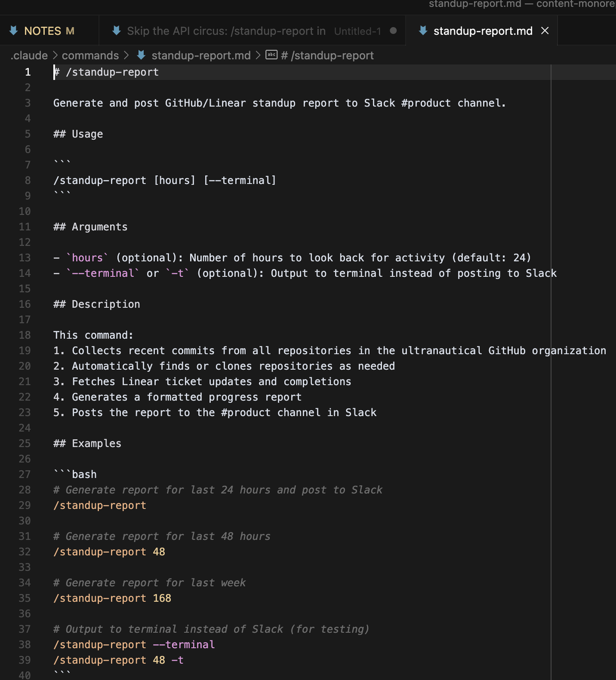Click 'Fetches Linear ticket updates' line
The height and width of the screenshot is (680, 616).
point(203,382)
